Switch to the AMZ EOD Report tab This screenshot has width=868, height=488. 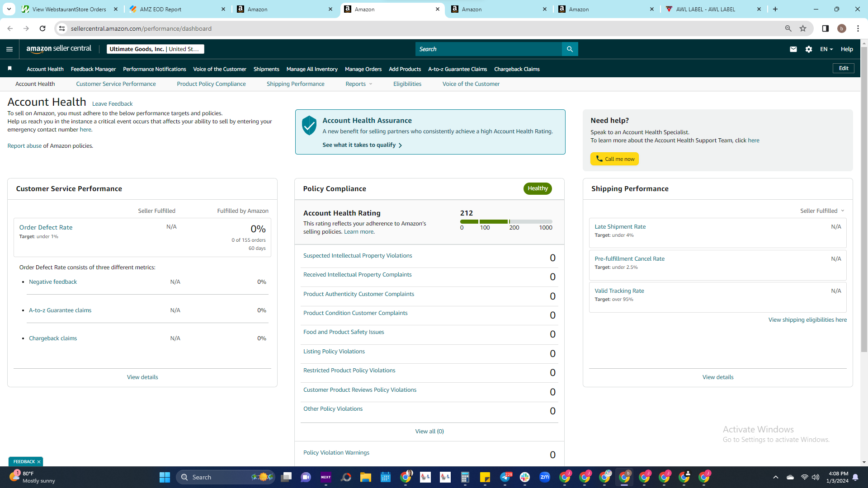click(x=177, y=9)
